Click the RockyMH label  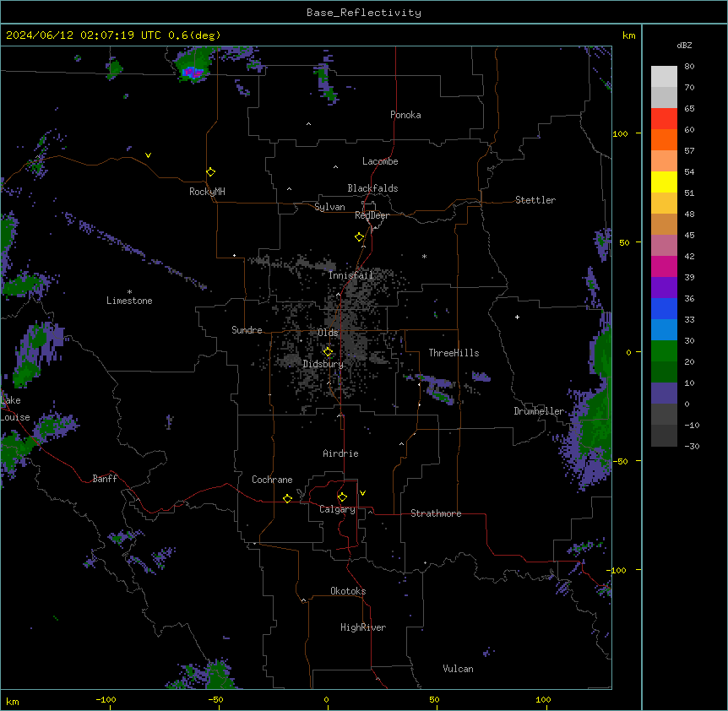pyautogui.click(x=207, y=192)
